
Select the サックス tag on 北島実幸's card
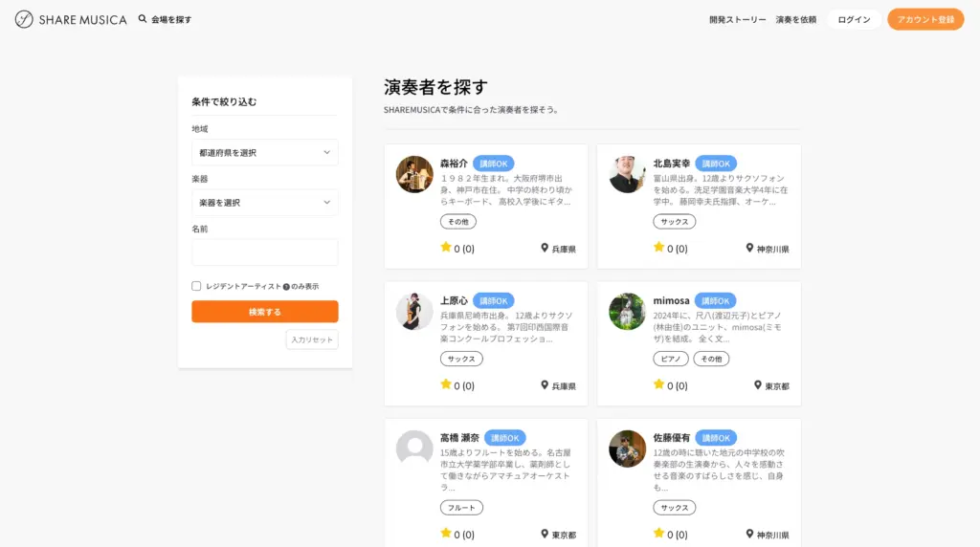point(675,222)
